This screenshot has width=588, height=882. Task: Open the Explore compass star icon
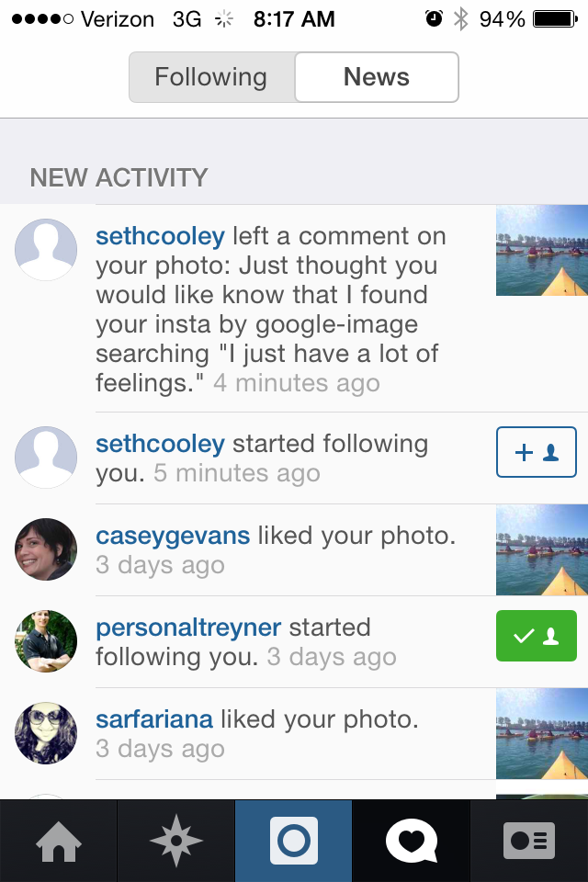[x=176, y=841]
